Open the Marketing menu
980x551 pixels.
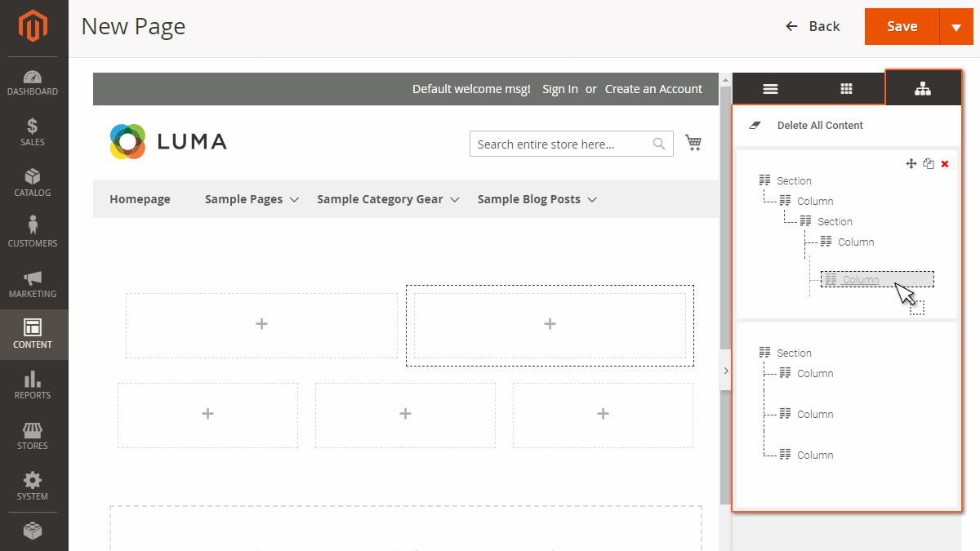(33, 285)
